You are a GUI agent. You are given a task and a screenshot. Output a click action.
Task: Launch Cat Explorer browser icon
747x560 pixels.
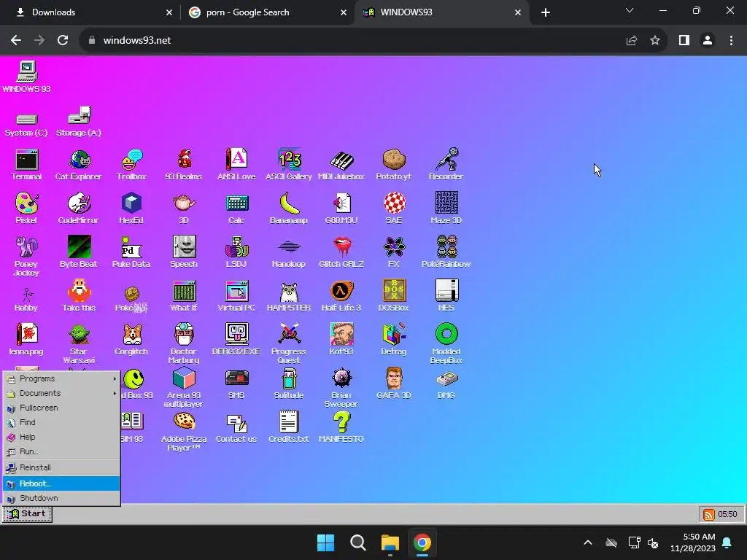tap(79, 165)
